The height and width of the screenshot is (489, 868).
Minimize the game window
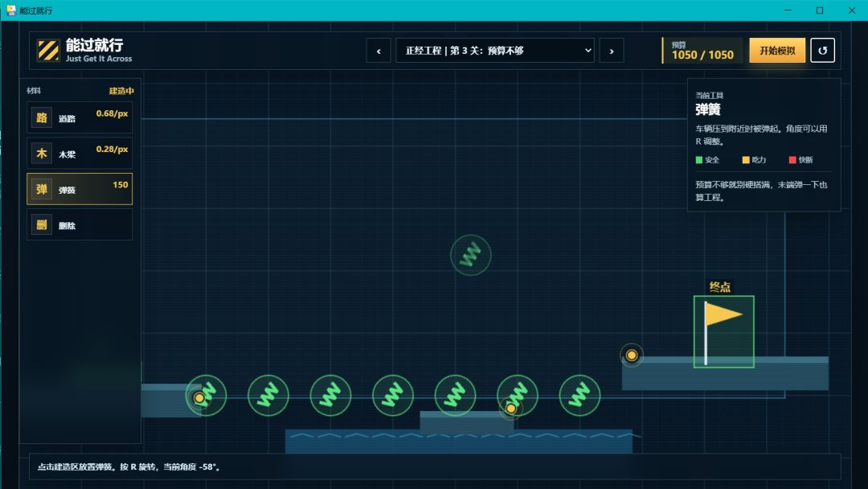(788, 10)
